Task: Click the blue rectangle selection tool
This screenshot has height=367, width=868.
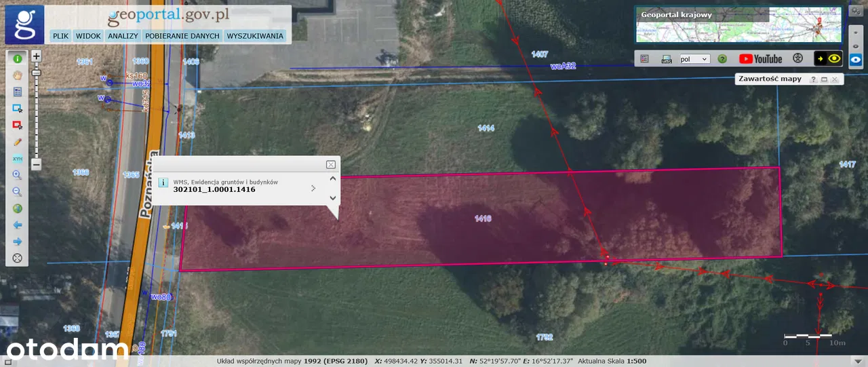Action: (17, 108)
